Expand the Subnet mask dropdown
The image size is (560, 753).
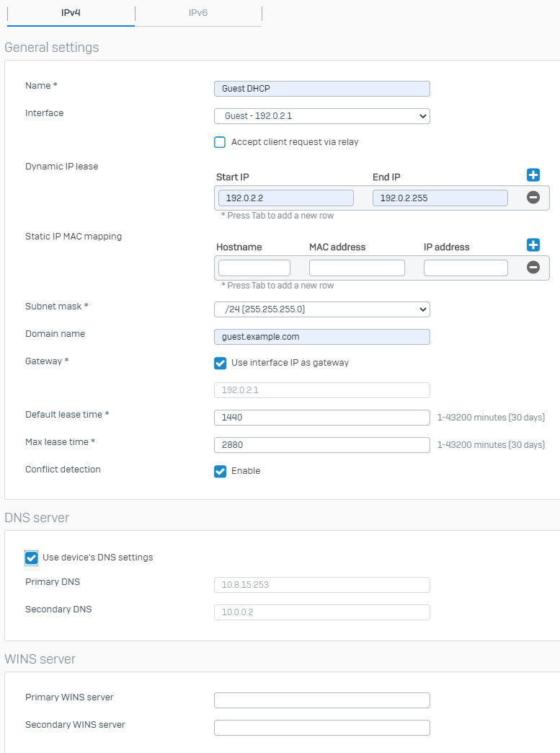[x=321, y=309]
